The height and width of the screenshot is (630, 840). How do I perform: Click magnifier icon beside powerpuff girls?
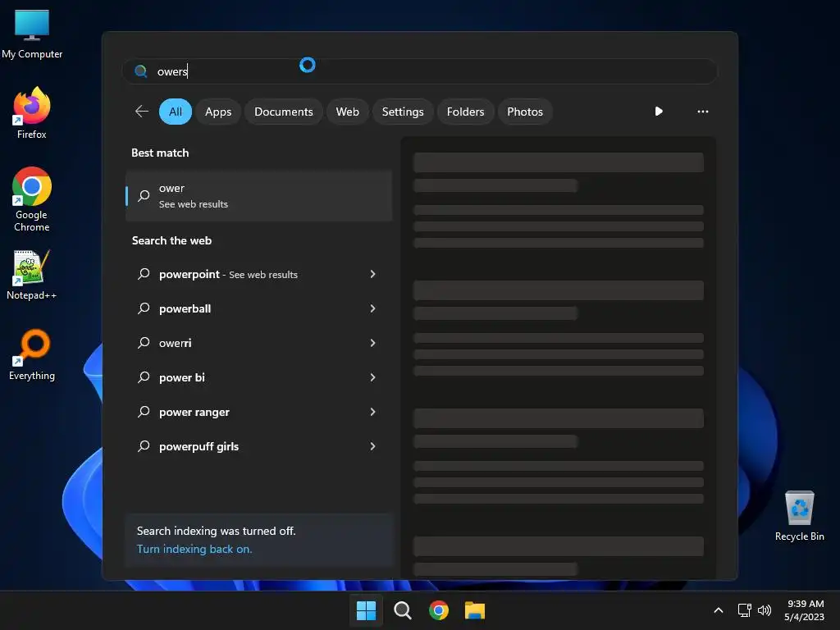[144, 446]
